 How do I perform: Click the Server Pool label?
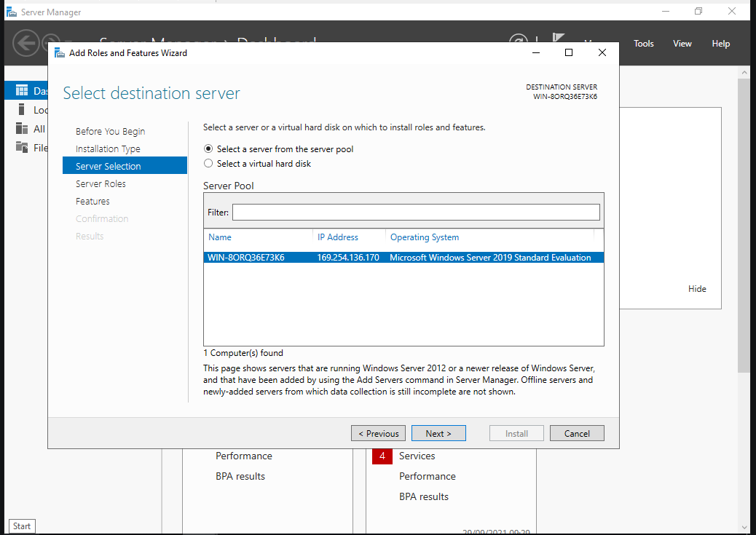pos(229,186)
